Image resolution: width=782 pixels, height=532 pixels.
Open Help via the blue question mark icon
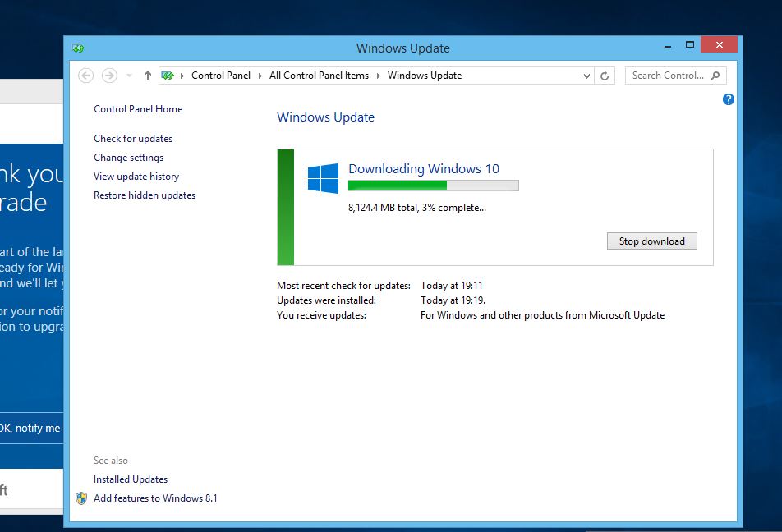(x=728, y=99)
